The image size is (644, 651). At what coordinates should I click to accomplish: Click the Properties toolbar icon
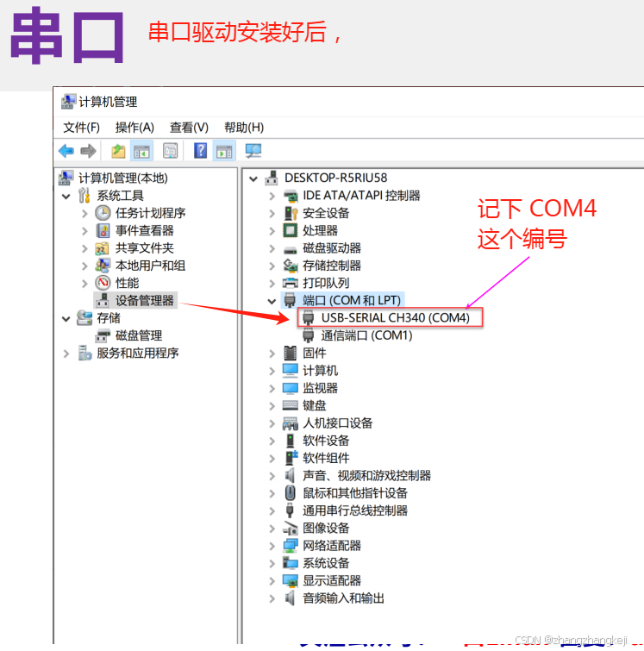click(x=170, y=151)
